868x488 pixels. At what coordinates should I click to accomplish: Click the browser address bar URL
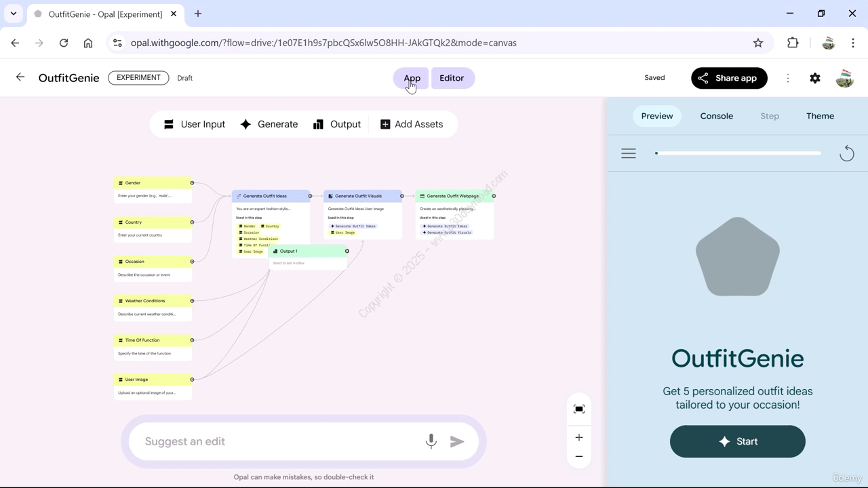(x=323, y=43)
